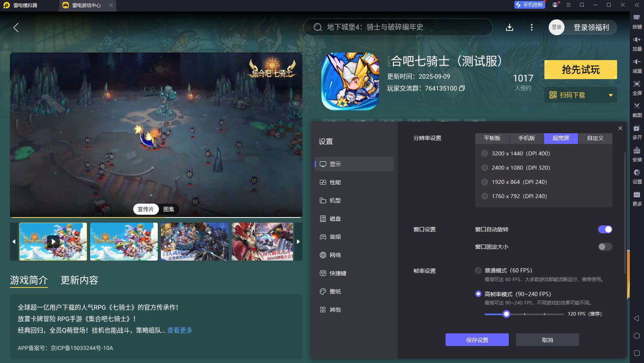Viewport: 644px width, 363px height.
Task: Open the 查看更多 link in the game intro
Action: click(180, 330)
